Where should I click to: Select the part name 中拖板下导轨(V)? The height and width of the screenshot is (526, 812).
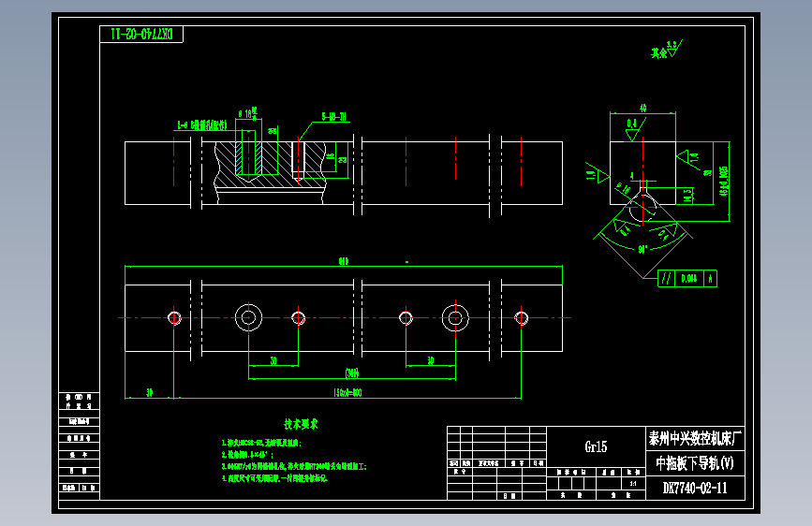tap(695, 463)
